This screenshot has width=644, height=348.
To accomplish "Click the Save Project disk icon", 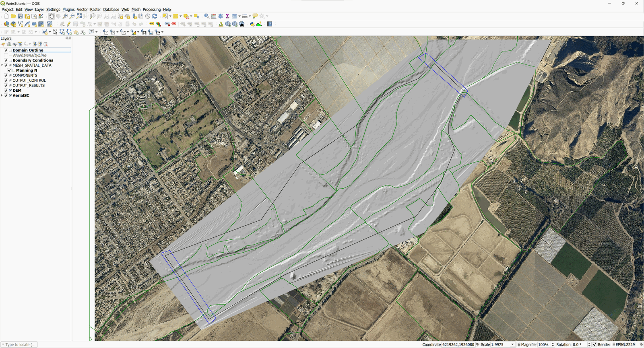I will tap(20, 16).
